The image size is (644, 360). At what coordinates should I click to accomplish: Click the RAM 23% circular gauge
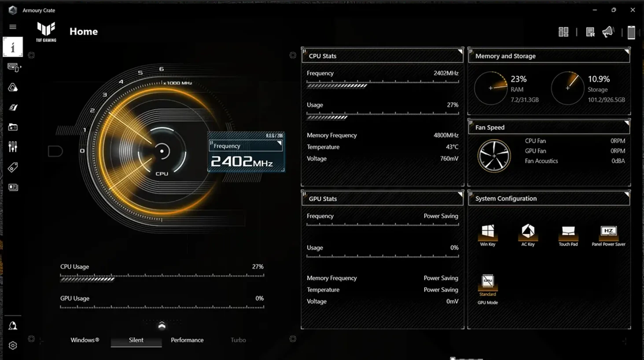pos(490,88)
